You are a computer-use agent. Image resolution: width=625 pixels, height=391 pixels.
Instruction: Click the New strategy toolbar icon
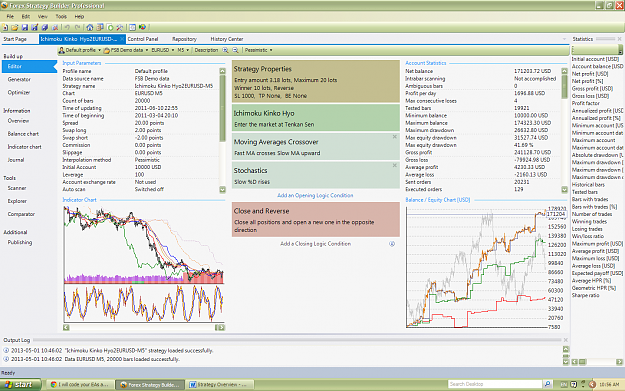5,28
